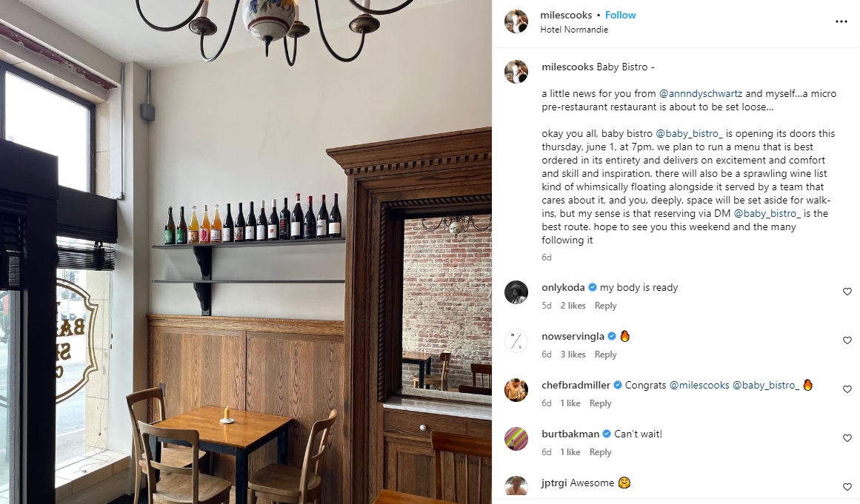860x504 pixels.
Task: Click milescooks avatar in post header
Action: click(516, 21)
